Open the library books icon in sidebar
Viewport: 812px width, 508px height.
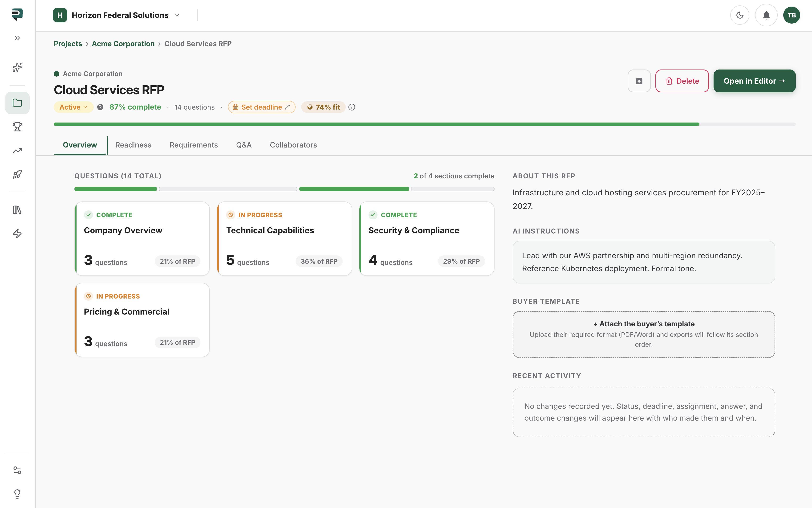pyautogui.click(x=17, y=210)
